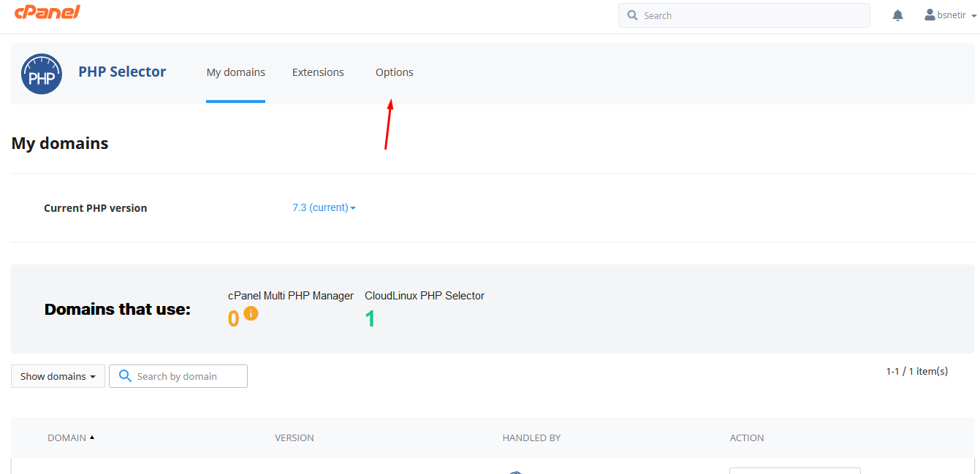
Task: Click the PHP Selector title
Action: point(122,72)
